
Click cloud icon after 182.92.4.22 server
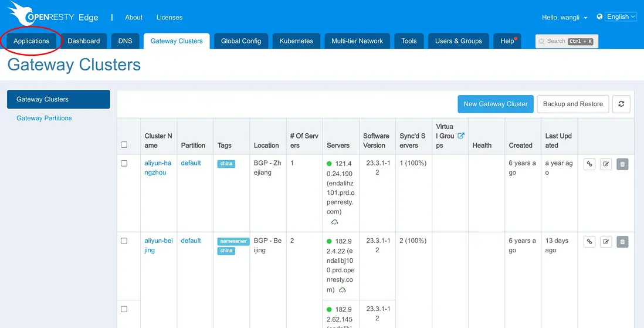(343, 290)
